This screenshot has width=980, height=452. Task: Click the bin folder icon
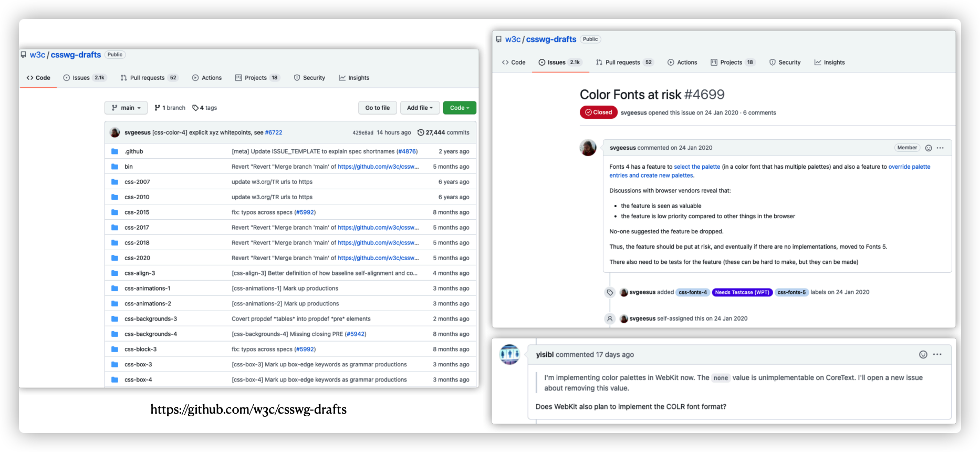pyautogui.click(x=114, y=167)
